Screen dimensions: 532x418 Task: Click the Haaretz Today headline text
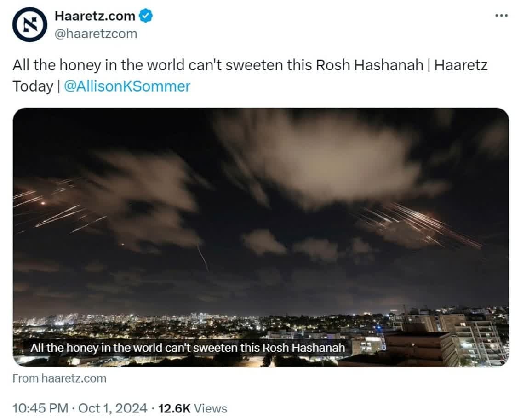[x=250, y=75]
